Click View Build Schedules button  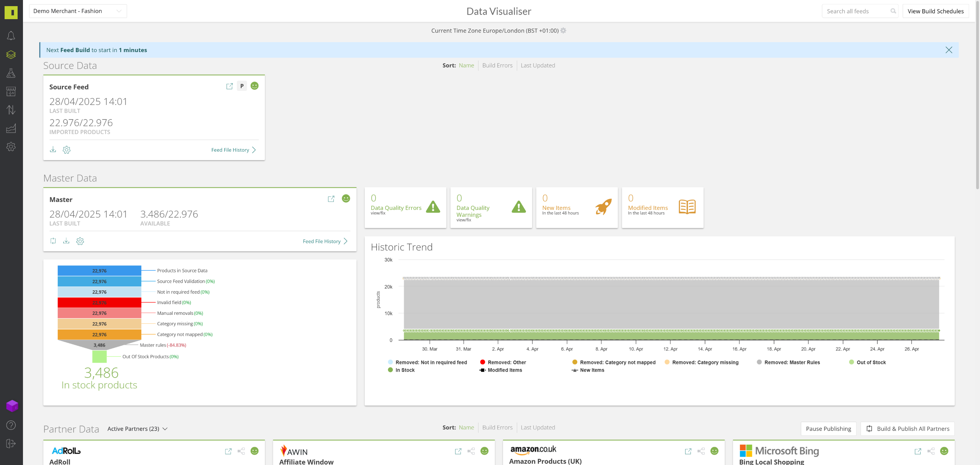pyautogui.click(x=935, y=11)
